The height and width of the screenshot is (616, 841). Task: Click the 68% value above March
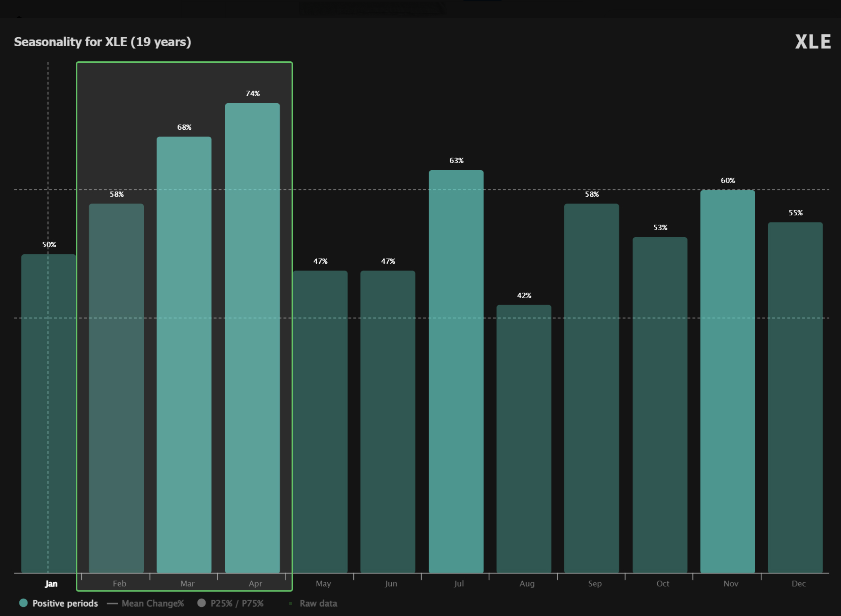[x=184, y=127]
